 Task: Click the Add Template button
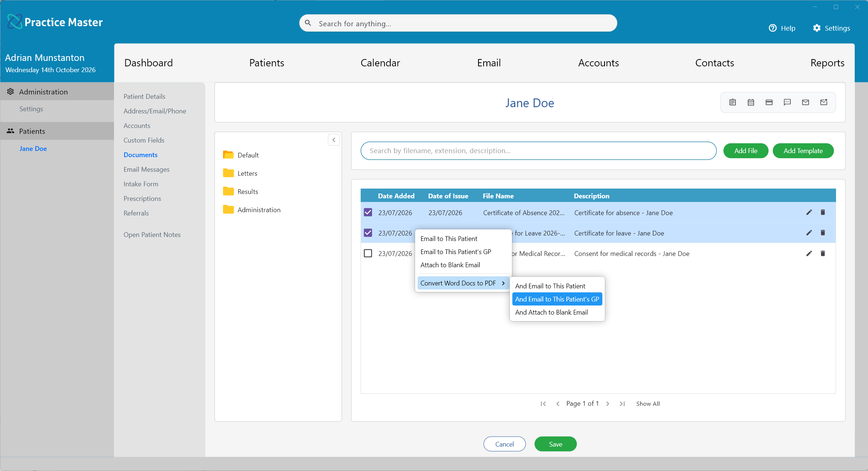[803, 151]
